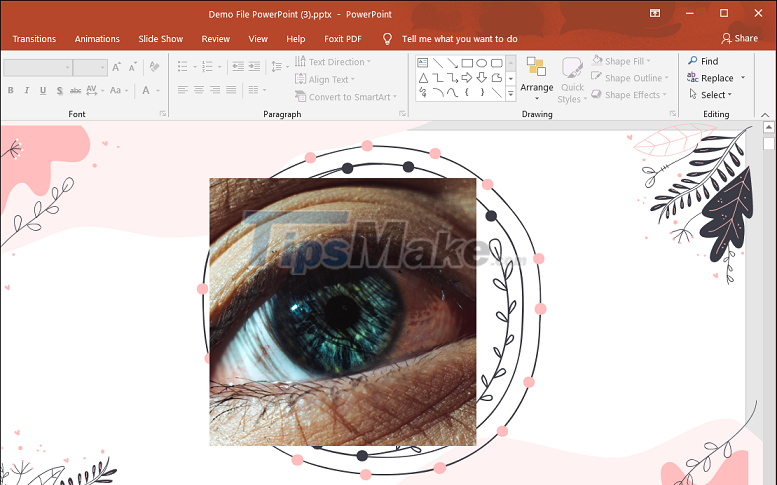Expand the shapes gallery More button
Viewport: 777px width, 485px height.
510,93
